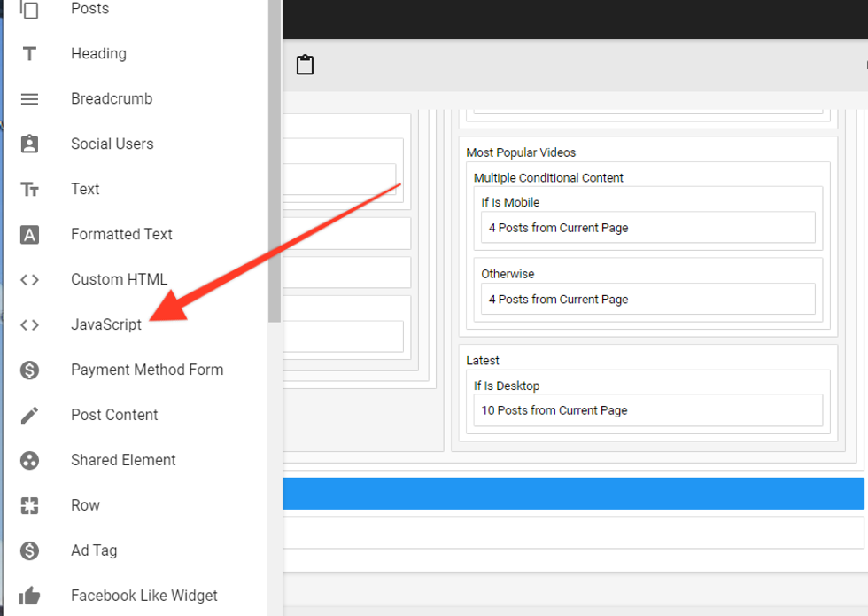This screenshot has width=868, height=616.
Task: Add a JavaScript element from the list
Action: [106, 325]
